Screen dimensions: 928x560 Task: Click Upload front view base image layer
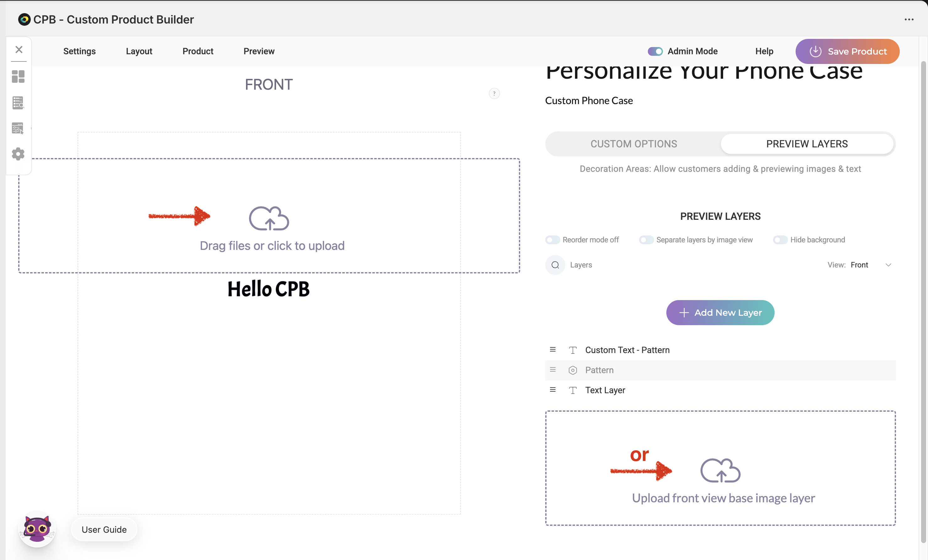723,498
